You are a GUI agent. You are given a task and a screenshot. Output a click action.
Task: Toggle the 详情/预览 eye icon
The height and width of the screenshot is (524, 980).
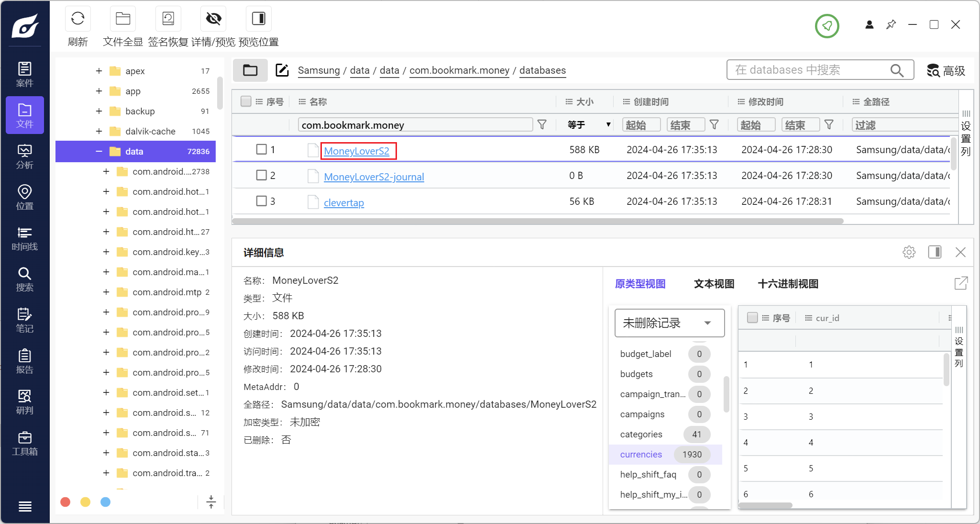pyautogui.click(x=213, y=19)
